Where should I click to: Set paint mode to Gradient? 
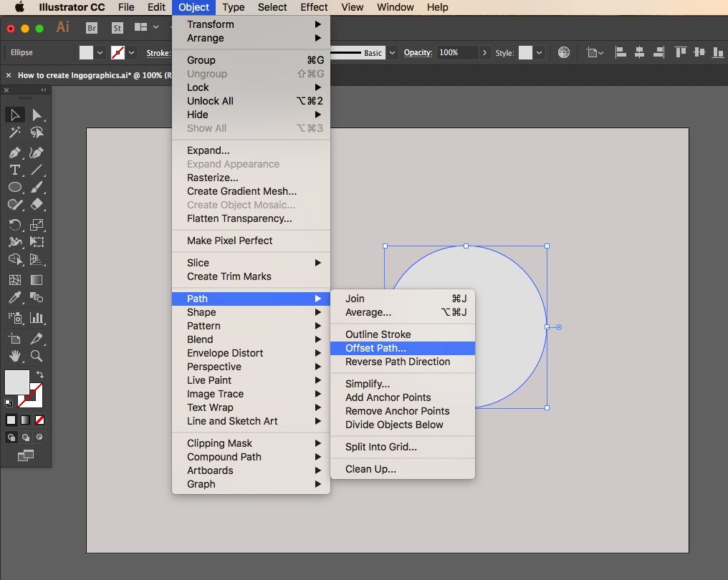[26, 420]
